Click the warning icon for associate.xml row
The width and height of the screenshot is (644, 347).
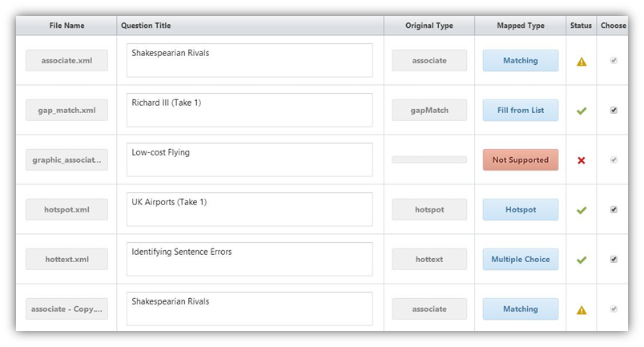[582, 62]
